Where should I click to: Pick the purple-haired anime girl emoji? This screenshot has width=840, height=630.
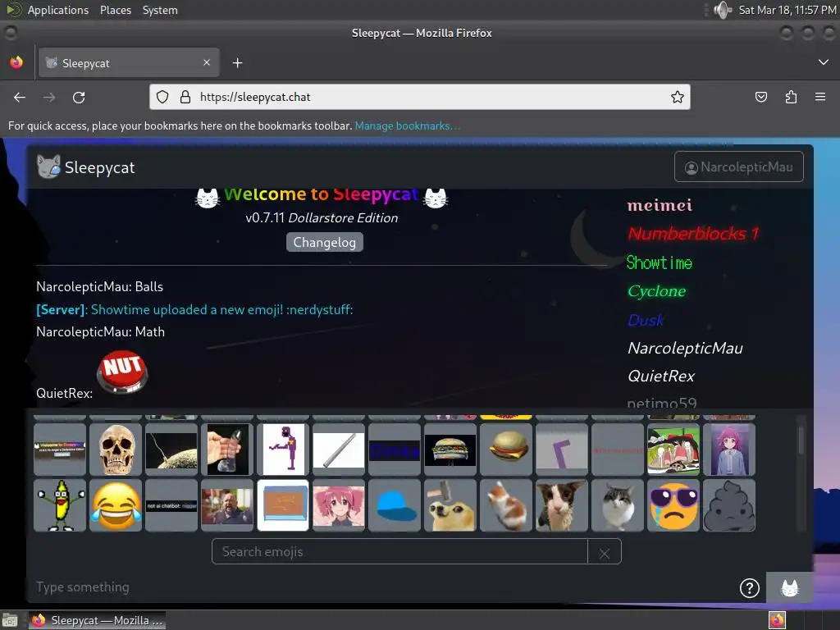[x=729, y=450]
